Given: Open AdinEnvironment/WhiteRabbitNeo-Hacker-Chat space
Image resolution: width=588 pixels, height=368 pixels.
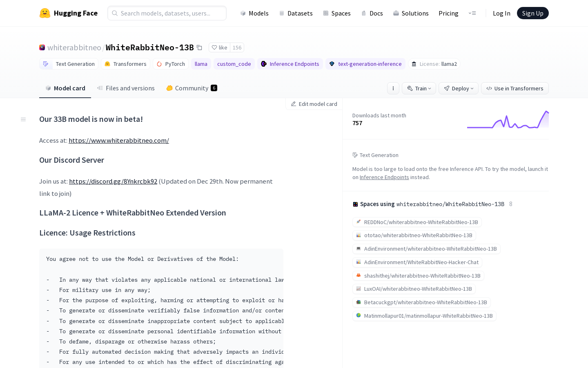Looking at the screenshot, I should (417, 262).
